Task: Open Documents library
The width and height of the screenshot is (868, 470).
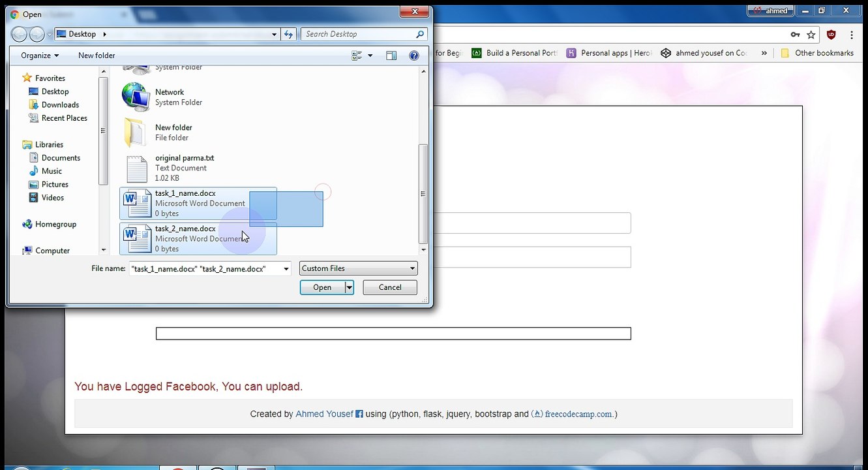Action: point(61,158)
